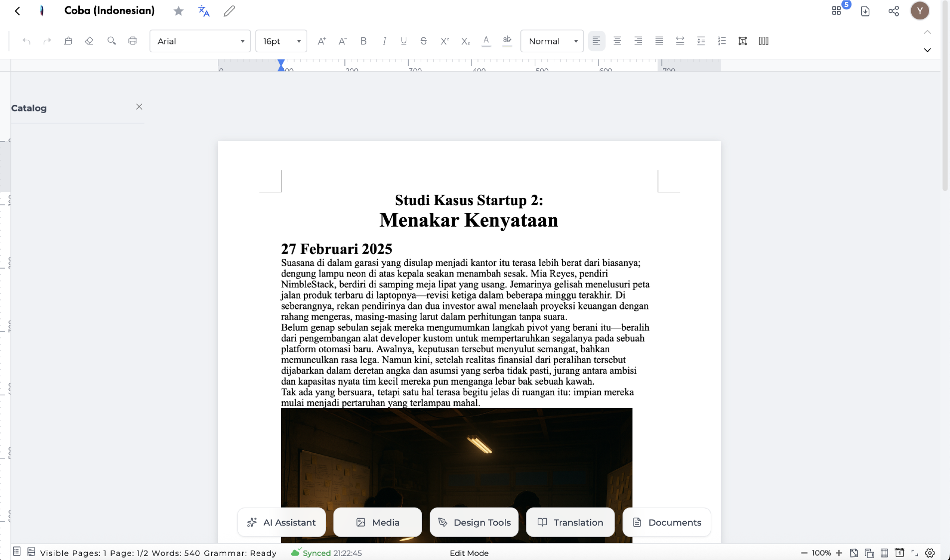Expand the Normal paragraph style dropdown

point(552,41)
